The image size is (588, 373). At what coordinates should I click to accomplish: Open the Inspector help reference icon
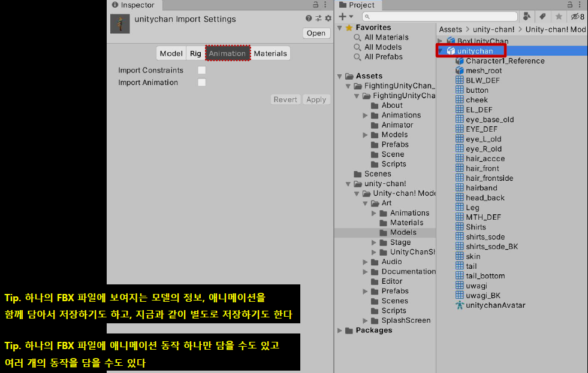pyautogui.click(x=309, y=19)
